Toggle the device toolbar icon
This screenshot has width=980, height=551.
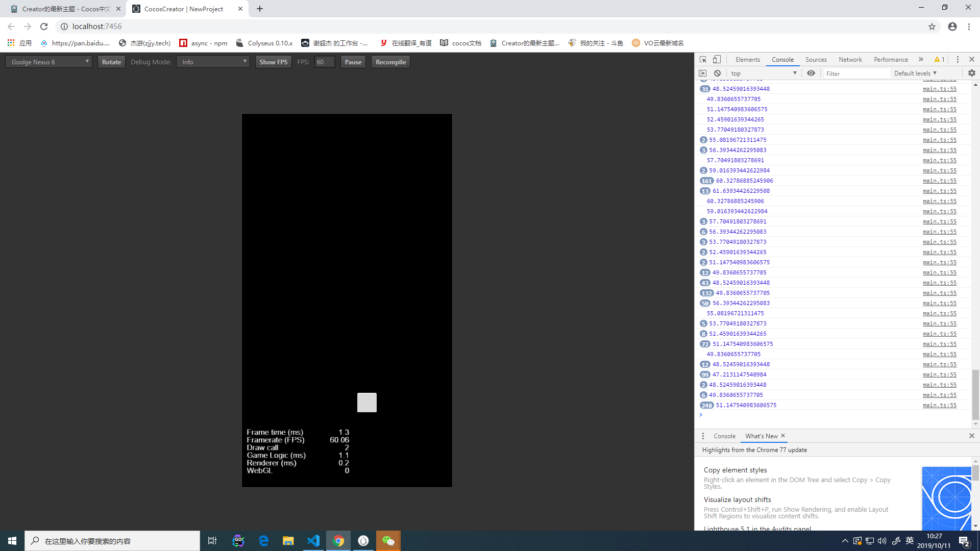click(717, 59)
